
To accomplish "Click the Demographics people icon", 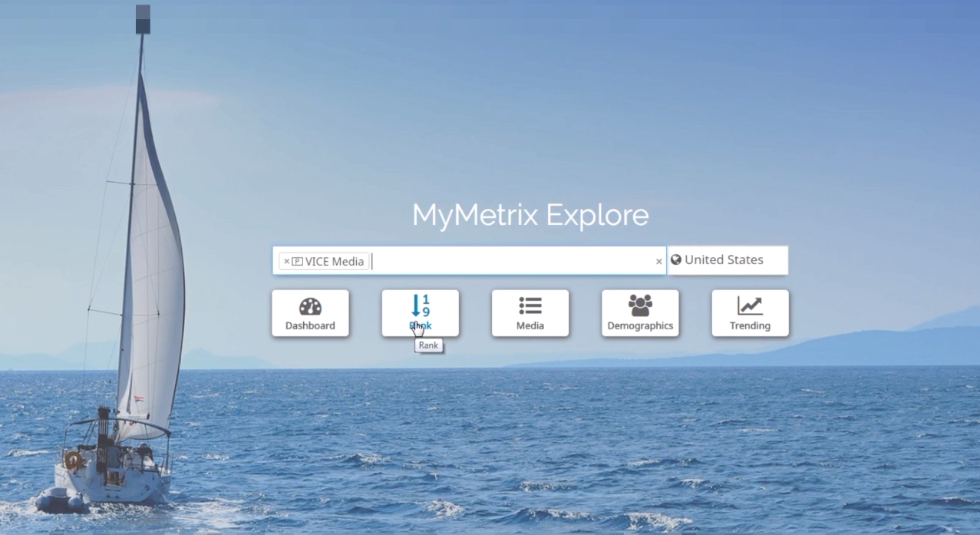I will pyautogui.click(x=639, y=304).
